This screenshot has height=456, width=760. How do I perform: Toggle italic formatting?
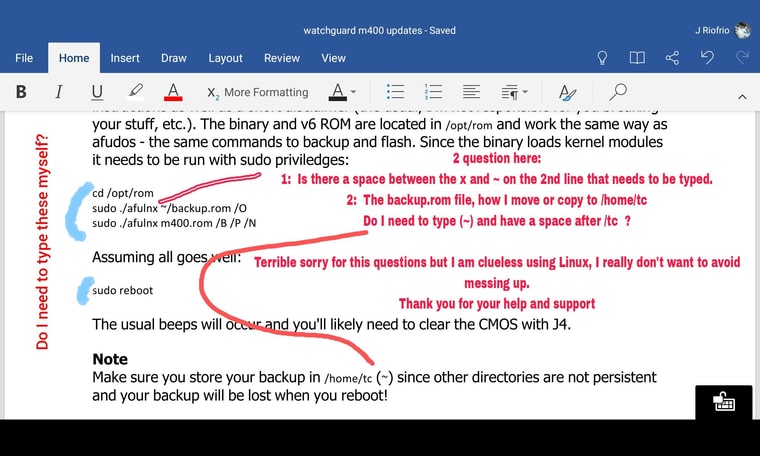coord(59,92)
